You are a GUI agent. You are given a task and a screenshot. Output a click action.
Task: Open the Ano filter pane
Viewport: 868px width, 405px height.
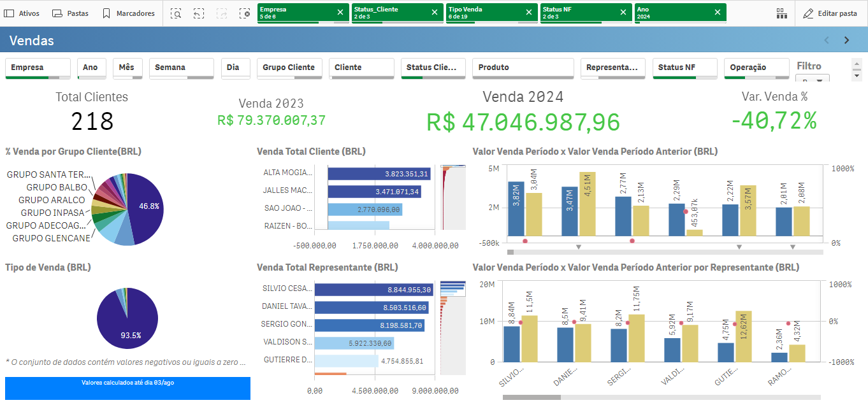(x=92, y=67)
